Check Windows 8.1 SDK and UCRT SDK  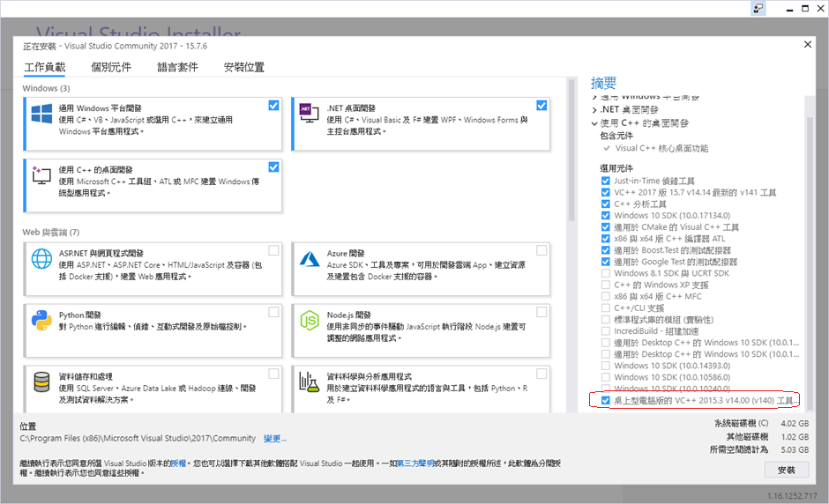pos(605,273)
